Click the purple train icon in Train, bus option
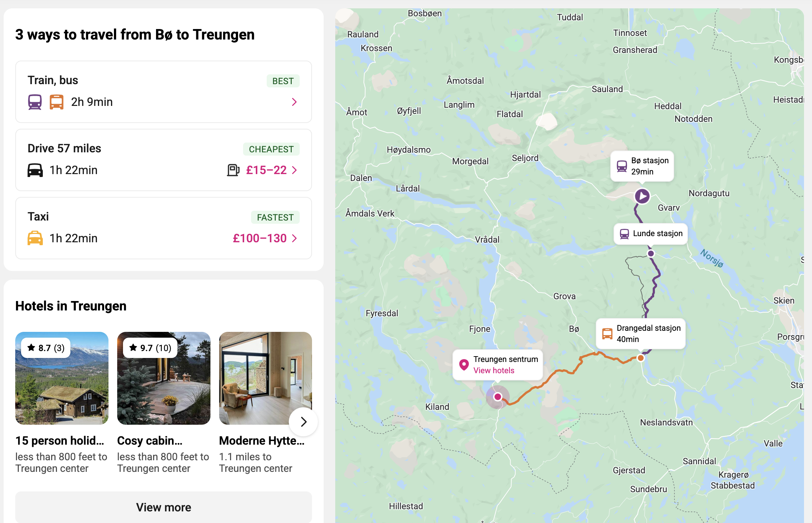 (x=35, y=102)
